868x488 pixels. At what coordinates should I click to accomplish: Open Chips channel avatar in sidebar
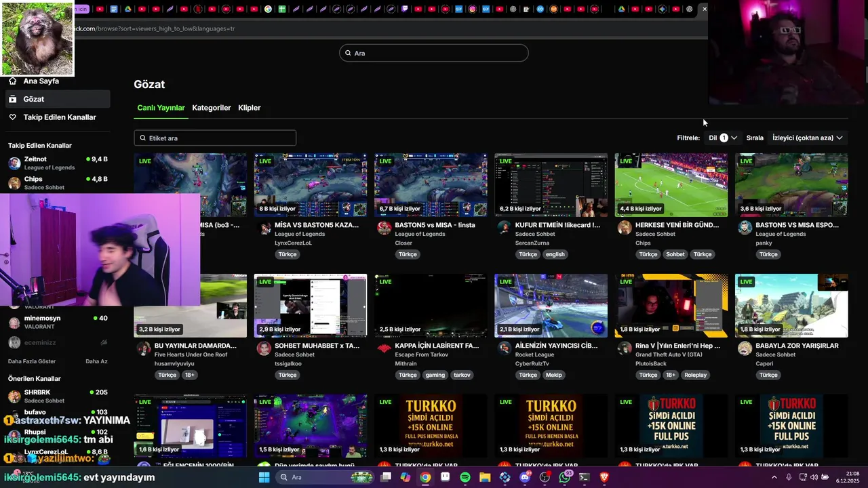14,183
